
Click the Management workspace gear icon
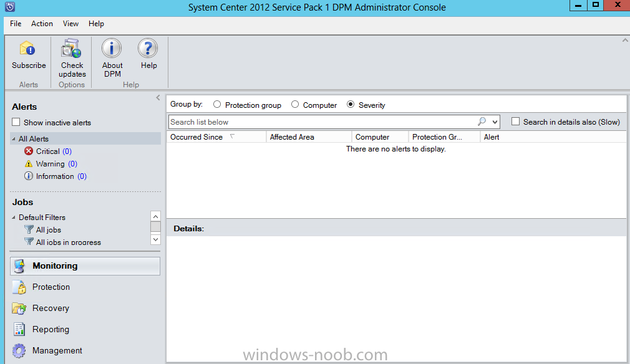coord(19,350)
